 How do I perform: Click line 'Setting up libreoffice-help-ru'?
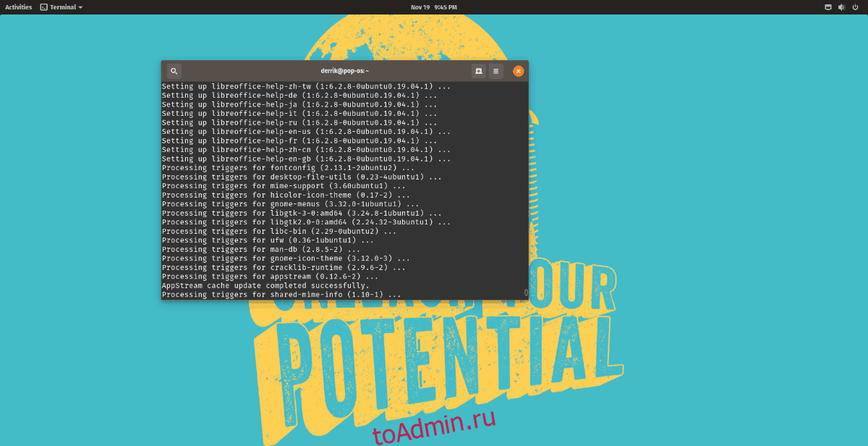click(x=299, y=122)
